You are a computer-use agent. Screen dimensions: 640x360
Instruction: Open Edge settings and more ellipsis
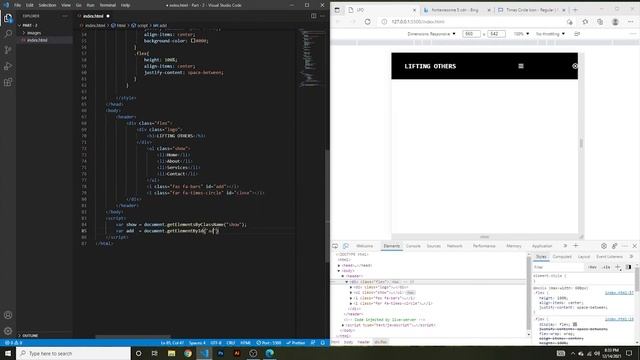(631, 22)
